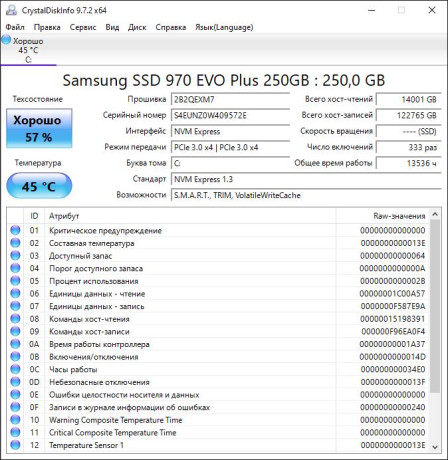
Task: Click the 45 °C temperature button
Action: pyautogui.click(x=39, y=186)
